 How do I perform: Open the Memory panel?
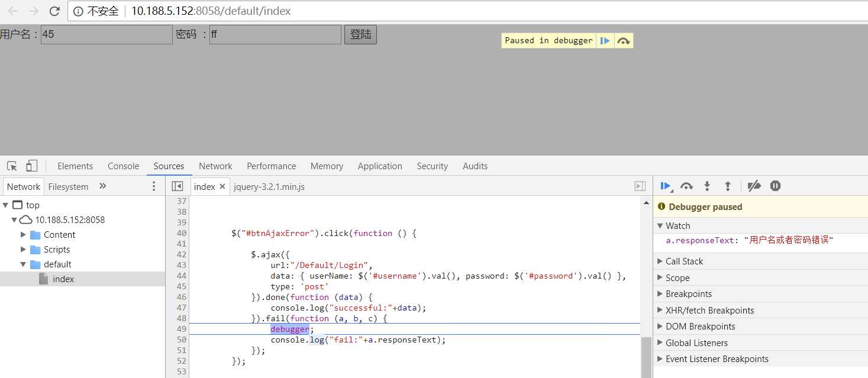click(x=327, y=166)
